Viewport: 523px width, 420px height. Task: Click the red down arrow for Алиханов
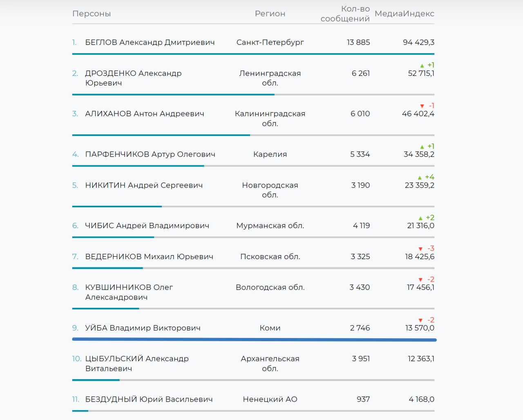(422, 106)
